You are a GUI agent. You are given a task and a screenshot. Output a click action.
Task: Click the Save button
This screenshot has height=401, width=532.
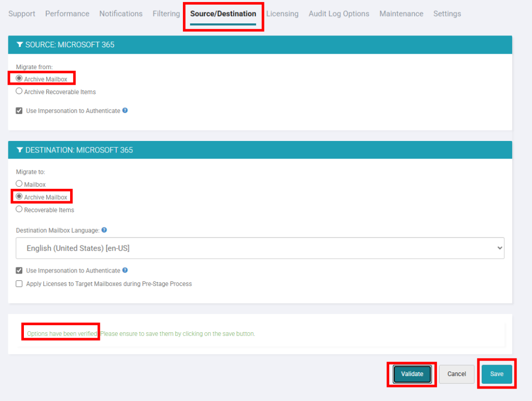pos(497,374)
